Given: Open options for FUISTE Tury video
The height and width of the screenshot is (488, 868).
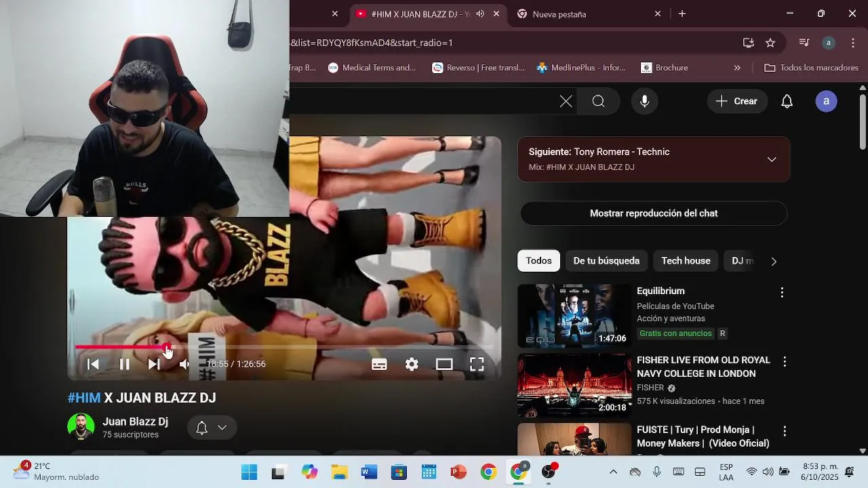Looking at the screenshot, I should (785, 431).
